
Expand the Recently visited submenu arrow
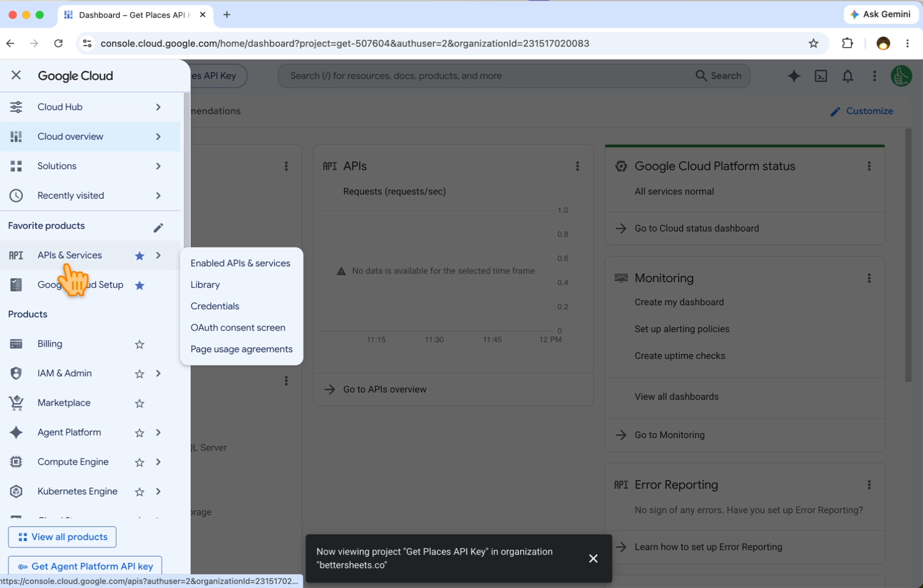point(158,196)
